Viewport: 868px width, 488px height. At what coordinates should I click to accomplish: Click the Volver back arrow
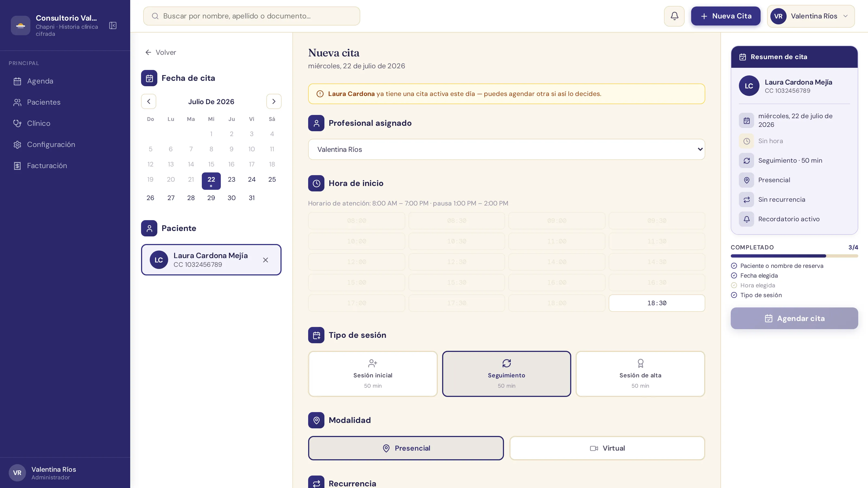click(148, 52)
